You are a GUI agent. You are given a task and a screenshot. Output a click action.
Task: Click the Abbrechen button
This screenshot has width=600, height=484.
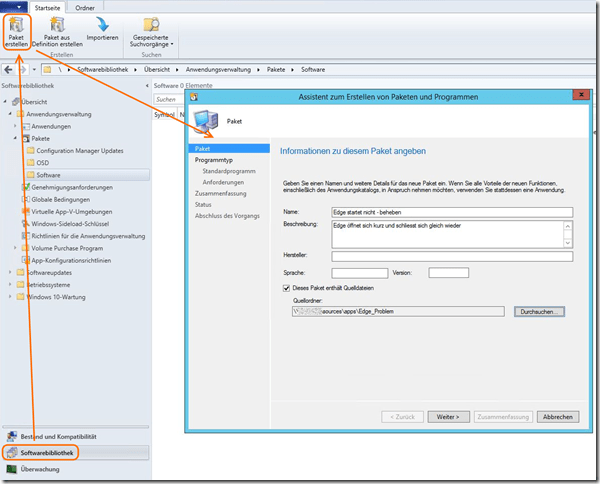click(x=558, y=416)
